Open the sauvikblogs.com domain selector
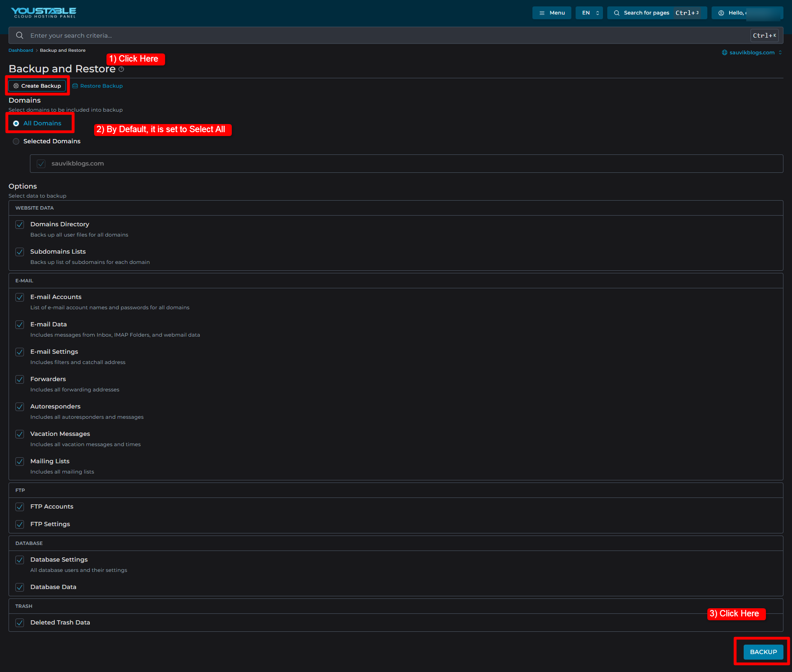Viewport: 792px width, 672px height. tap(752, 53)
